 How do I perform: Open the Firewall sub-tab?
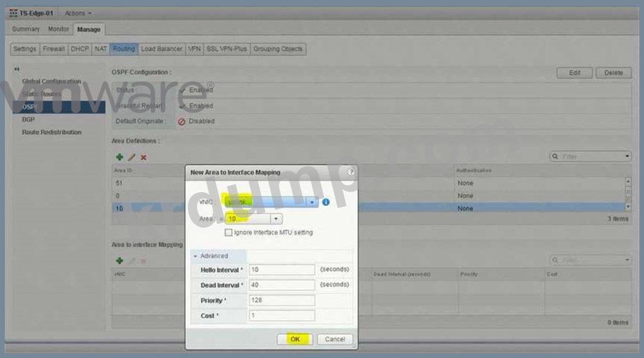pos(54,49)
